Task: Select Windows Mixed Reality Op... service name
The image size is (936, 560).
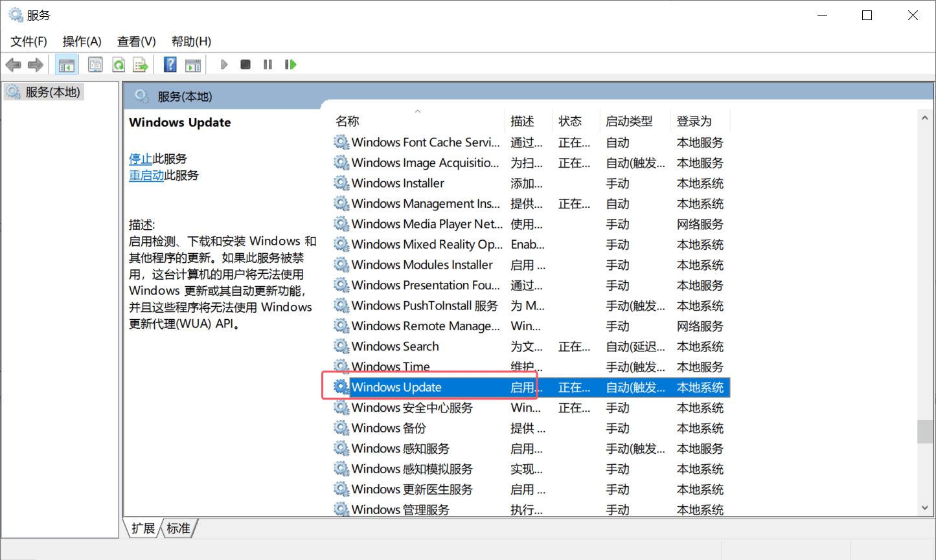Action: pos(427,245)
